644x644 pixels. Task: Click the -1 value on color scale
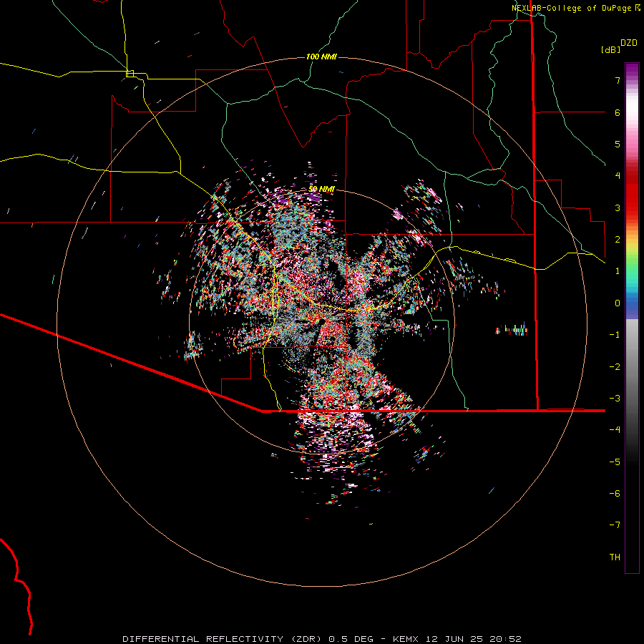pos(615,335)
